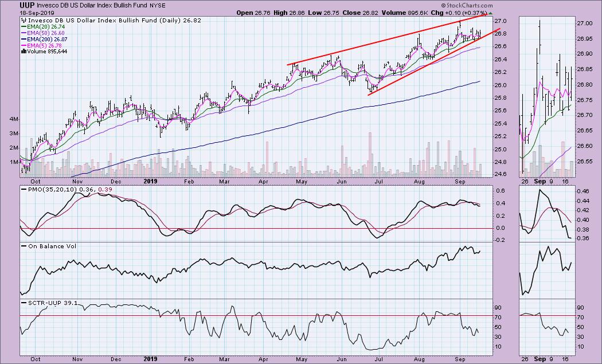
Task: Click the 3M volume axis label
Action: (14, 134)
